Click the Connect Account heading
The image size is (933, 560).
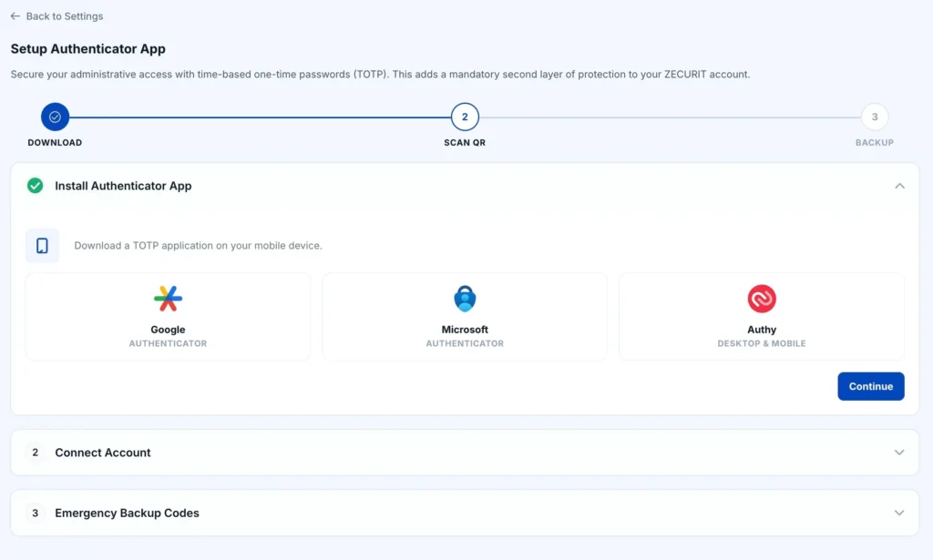coord(103,453)
